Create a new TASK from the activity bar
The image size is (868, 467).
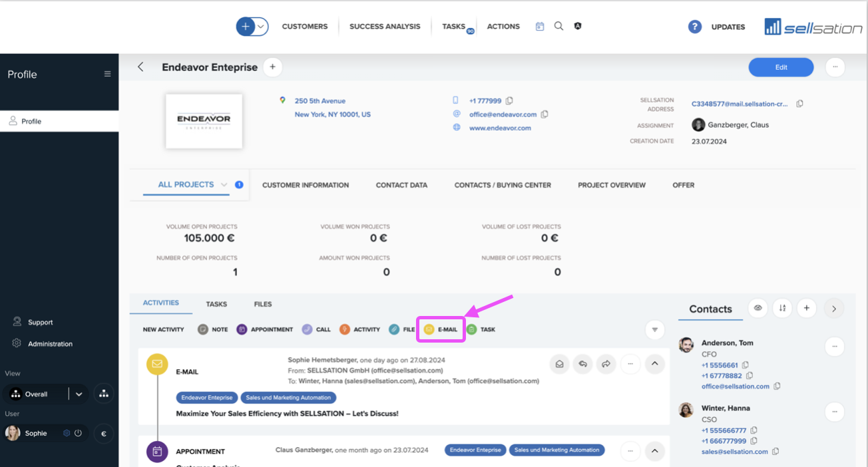pyautogui.click(x=481, y=329)
